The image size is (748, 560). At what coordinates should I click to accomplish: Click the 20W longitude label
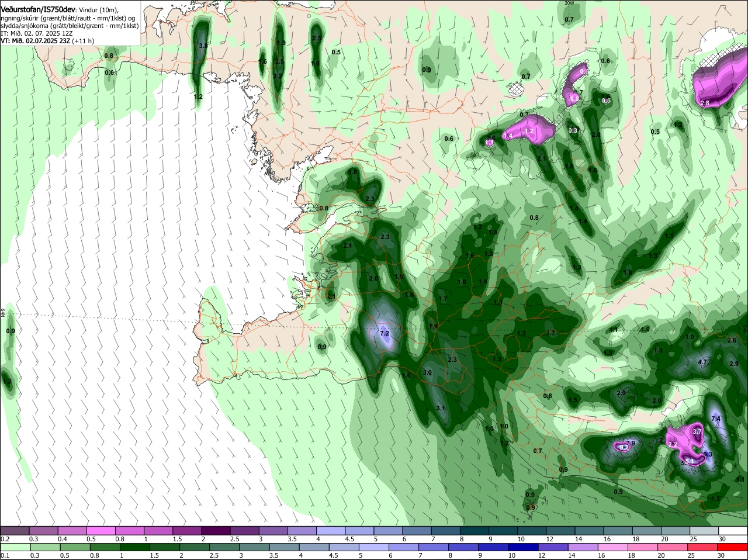pyautogui.click(x=570, y=3)
